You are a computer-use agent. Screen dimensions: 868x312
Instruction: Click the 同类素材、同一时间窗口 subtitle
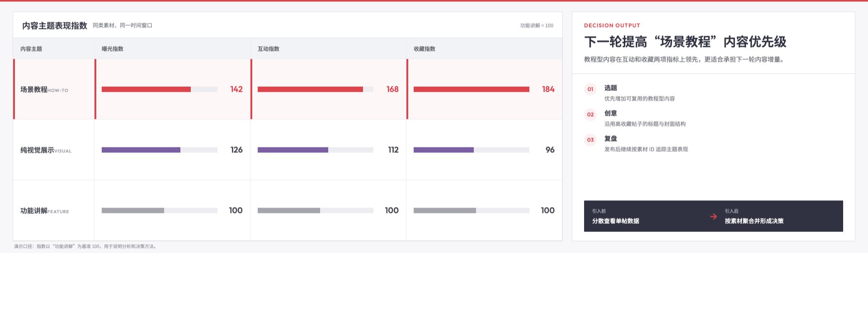[123, 26]
